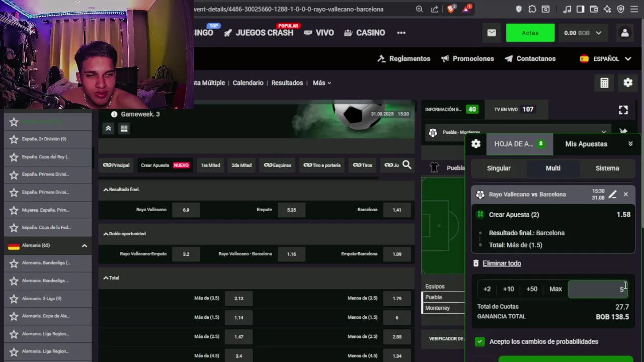The image size is (644, 362).
Task: Edit the Rayo Vallecano vs Barcelona bet
Action: point(612,195)
